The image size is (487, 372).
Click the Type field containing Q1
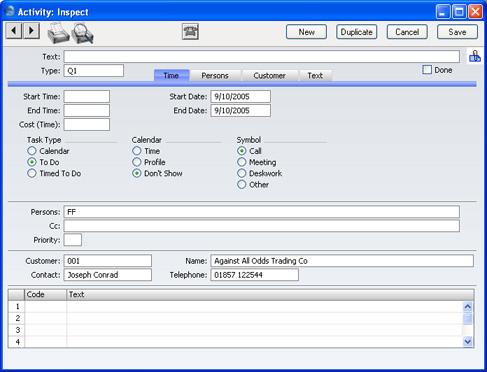coord(94,71)
